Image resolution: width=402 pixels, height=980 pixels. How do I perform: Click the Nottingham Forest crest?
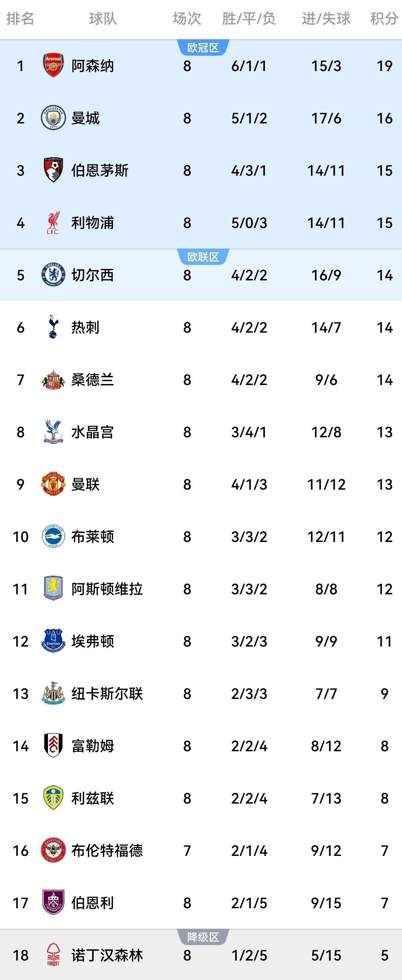[53, 955]
